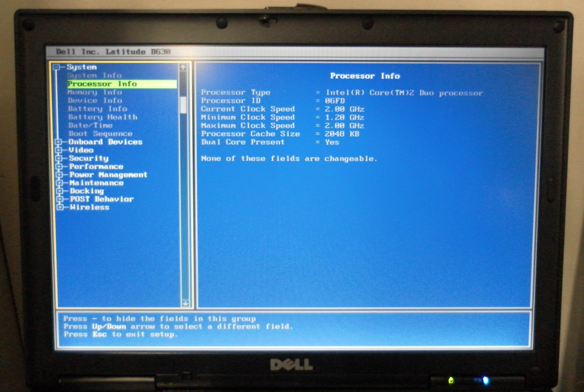The image size is (584, 392).
Task: Select the Wireless label
Action: (x=90, y=207)
